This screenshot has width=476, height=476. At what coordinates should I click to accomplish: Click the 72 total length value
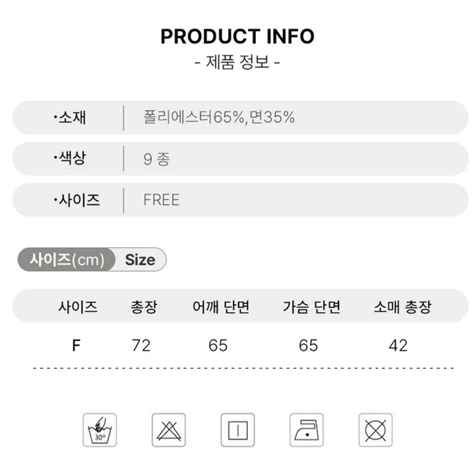(x=141, y=346)
